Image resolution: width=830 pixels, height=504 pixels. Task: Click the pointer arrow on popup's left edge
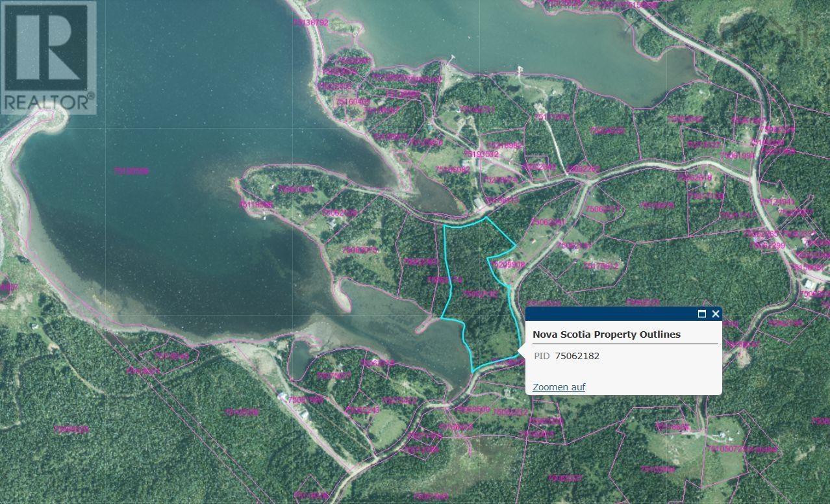click(x=521, y=351)
